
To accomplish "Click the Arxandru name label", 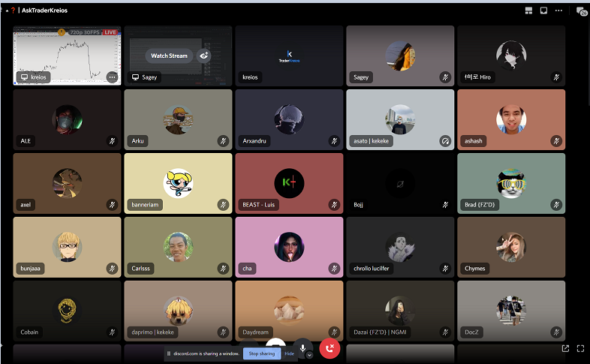I will click(254, 141).
